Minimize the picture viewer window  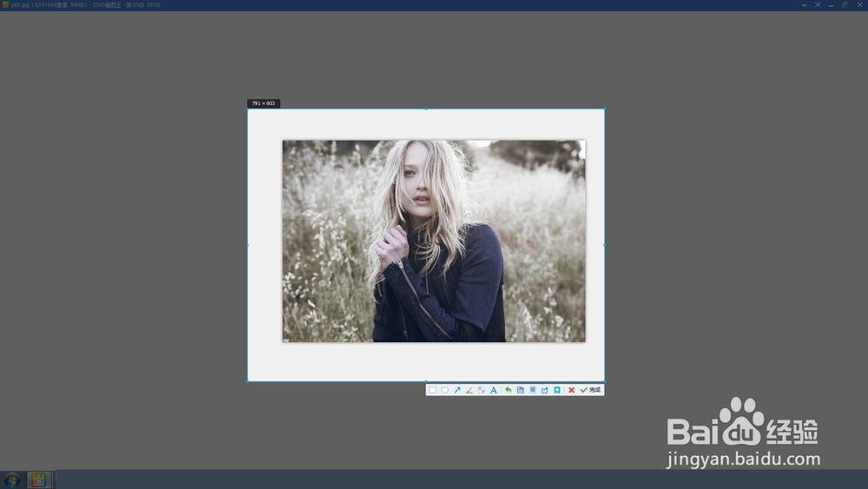tap(831, 5)
